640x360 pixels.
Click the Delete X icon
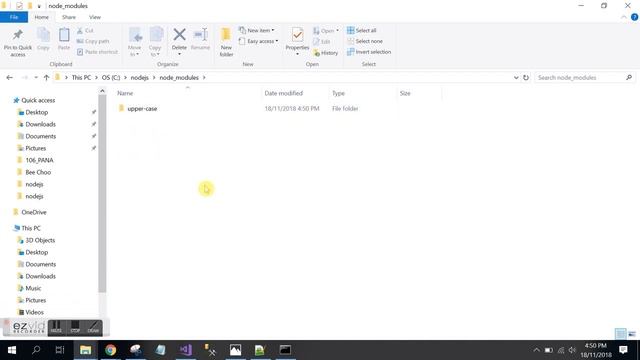[x=179, y=35]
